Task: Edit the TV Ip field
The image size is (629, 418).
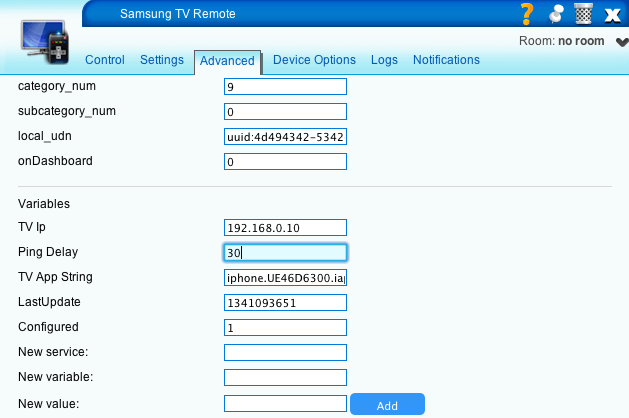Action: pyautogui.click(x=285, y=227)
